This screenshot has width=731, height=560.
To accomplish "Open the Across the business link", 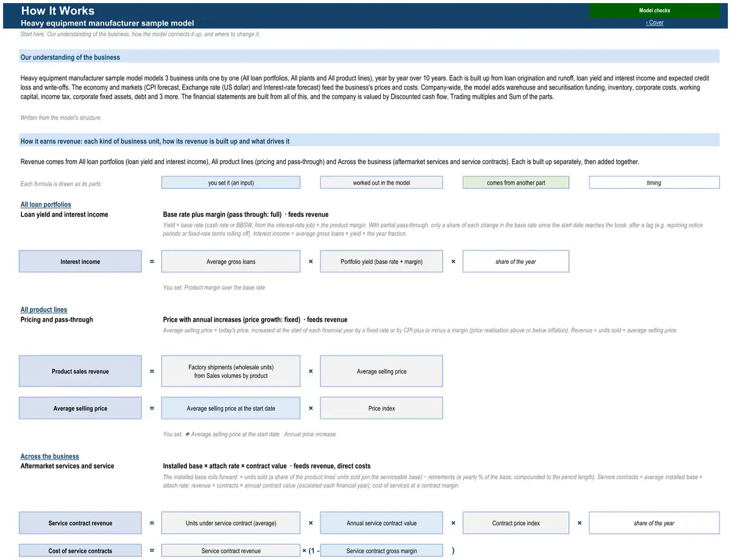I will click(50, 456).
